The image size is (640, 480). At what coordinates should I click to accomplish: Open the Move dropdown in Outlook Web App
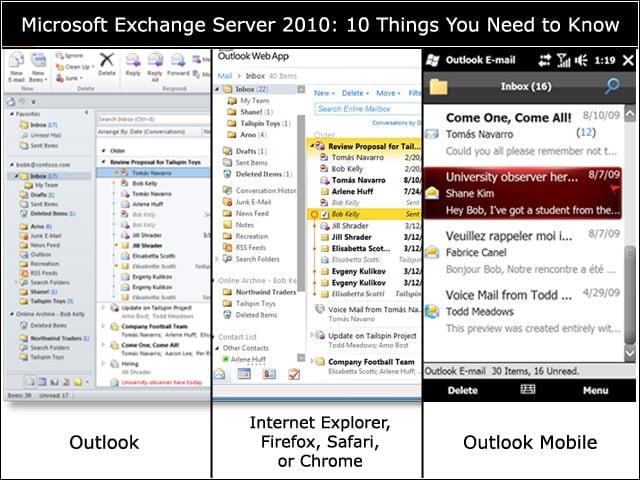pyautogui.click(x=388, y=93)
